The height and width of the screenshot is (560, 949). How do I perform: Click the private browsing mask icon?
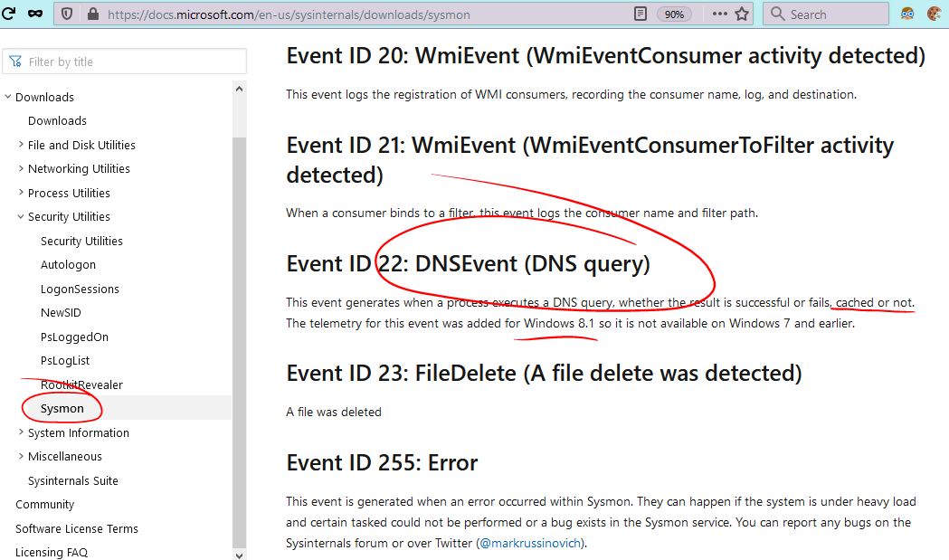pyautogui.click(x=35, y=14)
